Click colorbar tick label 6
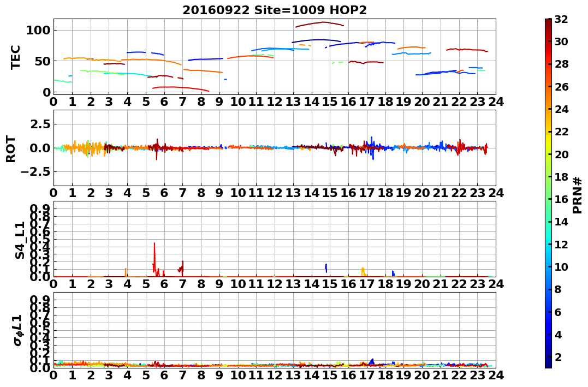The height and width of the screenshot is (387, 588). pos(557,312)
